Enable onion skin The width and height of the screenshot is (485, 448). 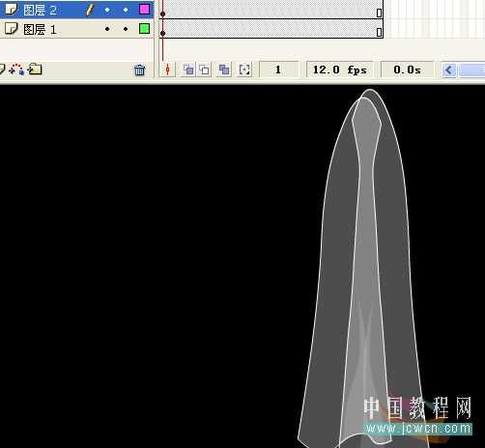pos(188,70)
